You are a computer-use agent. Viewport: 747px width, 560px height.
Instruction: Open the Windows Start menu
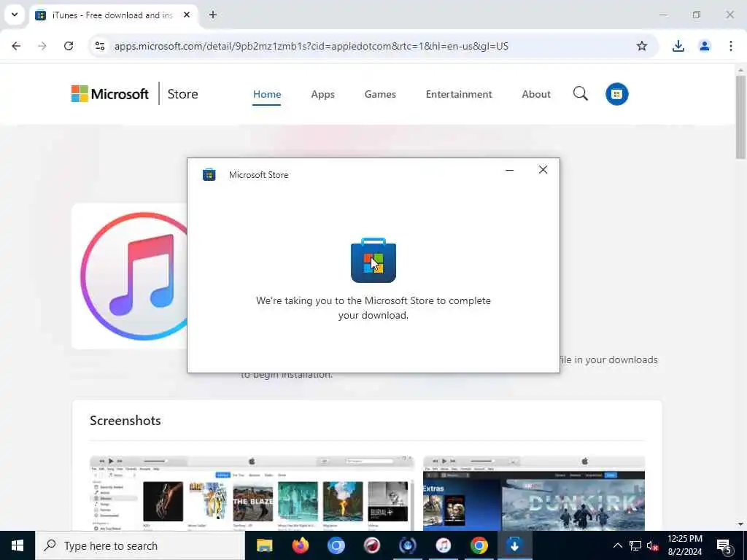pos(18,545)
